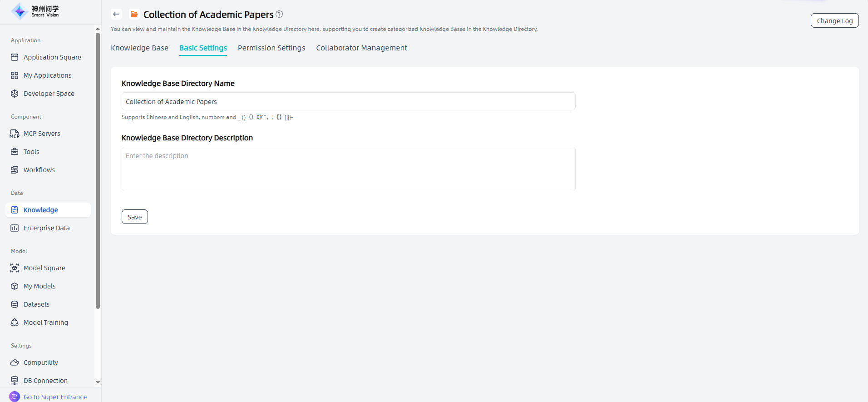
Task: Click the help question mark icon
Action: click(279, 14)
